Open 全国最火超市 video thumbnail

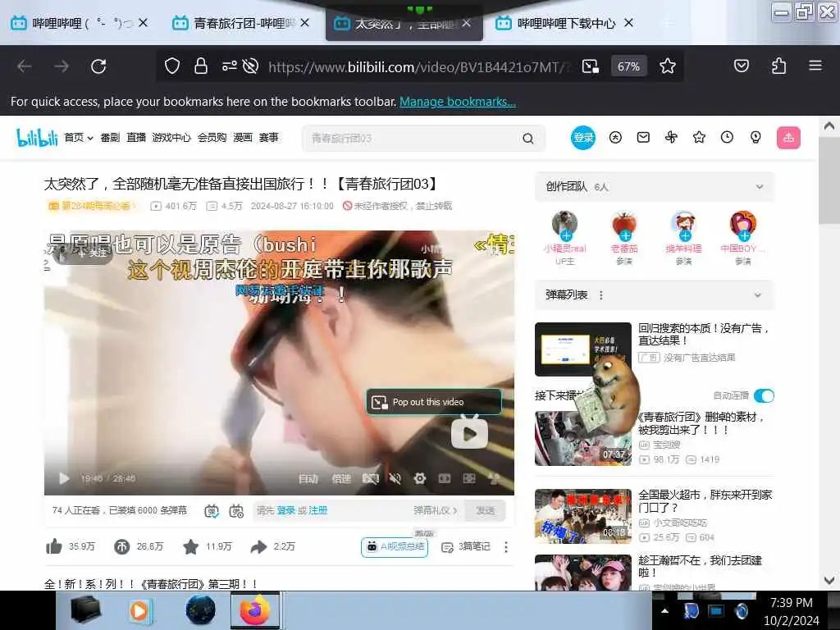click(583, 517)
